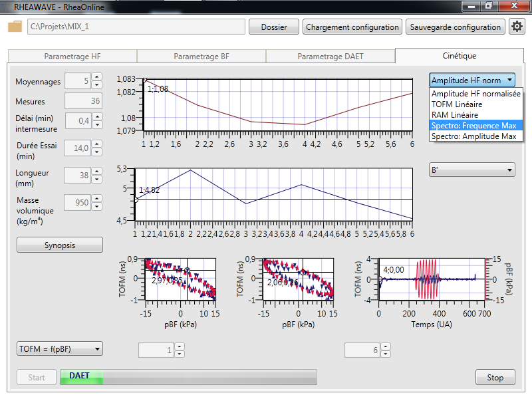Increment the left plot index showing 1

pos(180,346)
